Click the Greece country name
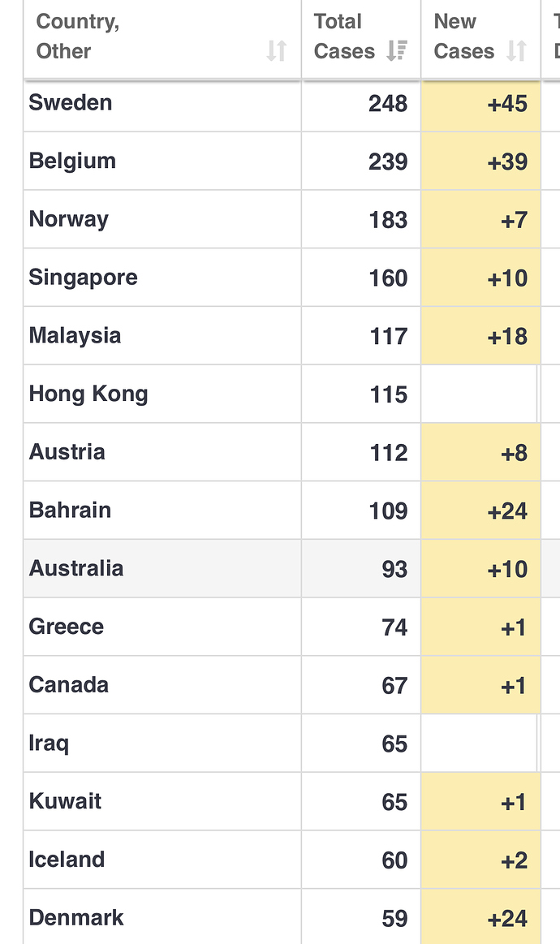560x944 pixels. pos(67,627)
